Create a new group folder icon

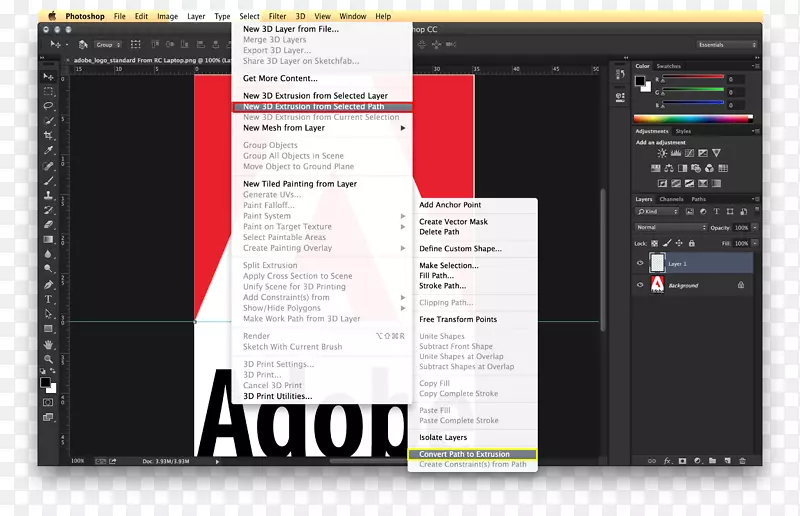coord(713,461)
